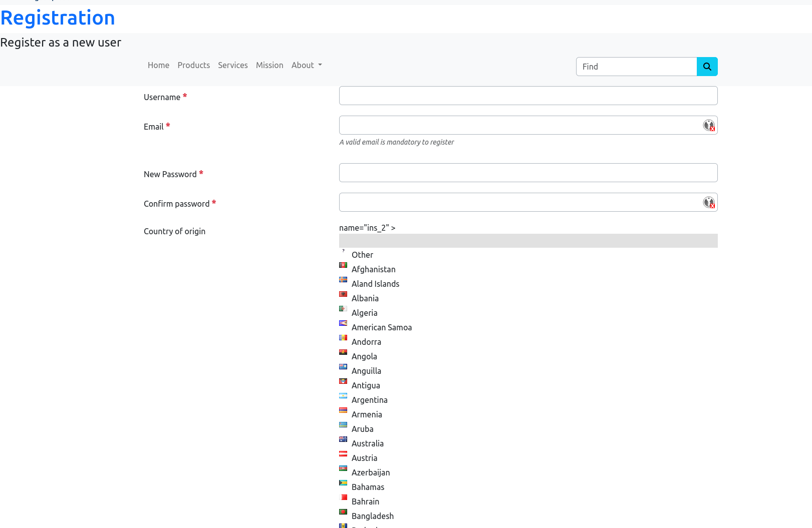Select Other in the country list

(x=362, y=255)
